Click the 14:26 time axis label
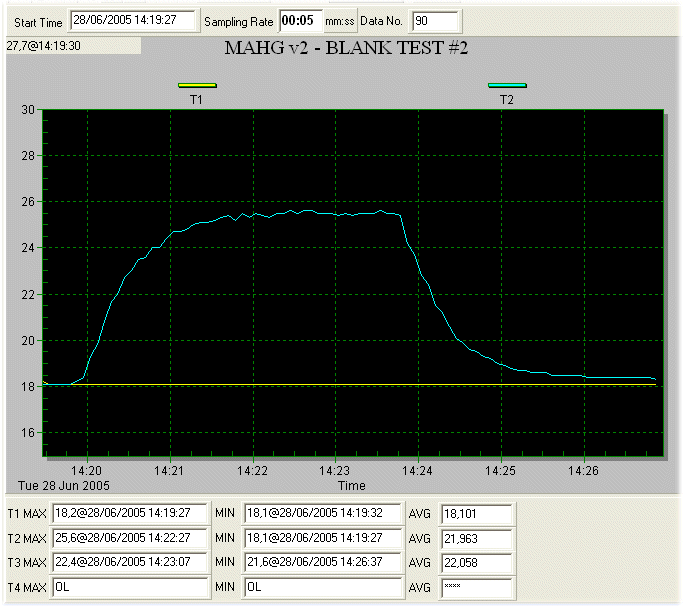 [x=583, y=471]
